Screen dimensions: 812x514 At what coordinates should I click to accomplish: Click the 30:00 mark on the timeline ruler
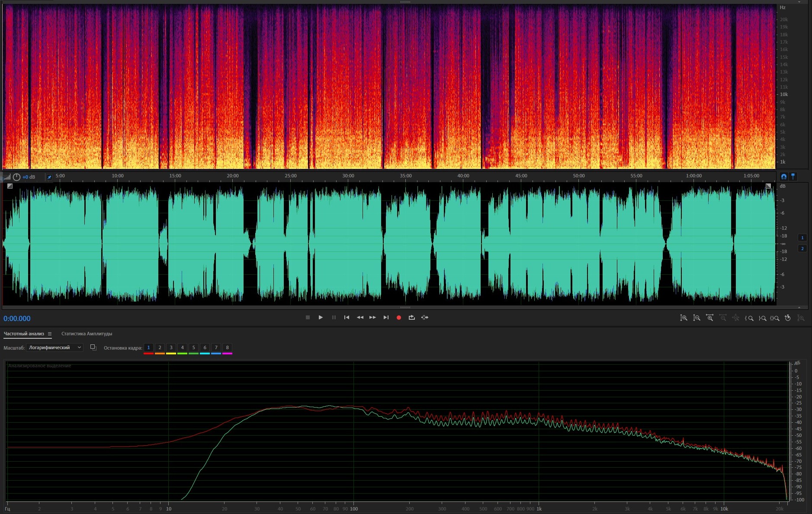(348, 176)
